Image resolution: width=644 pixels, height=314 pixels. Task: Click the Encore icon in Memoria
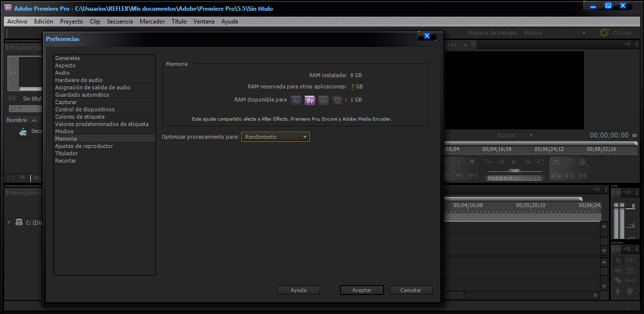point(323,101)
